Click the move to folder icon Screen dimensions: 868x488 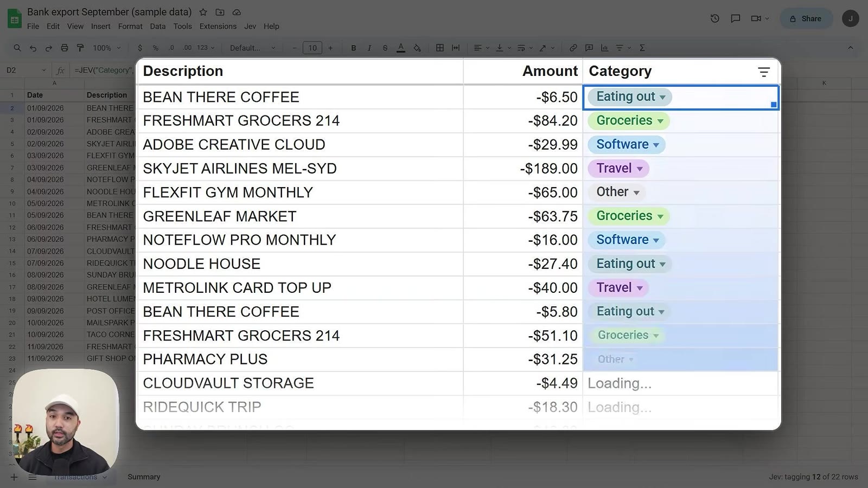pyautogui.click(x=220, y=12)
